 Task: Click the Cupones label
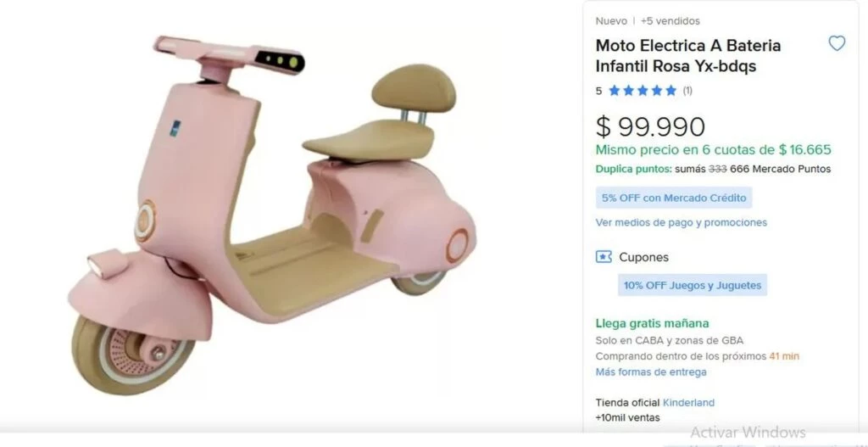[x=643, y=257]
